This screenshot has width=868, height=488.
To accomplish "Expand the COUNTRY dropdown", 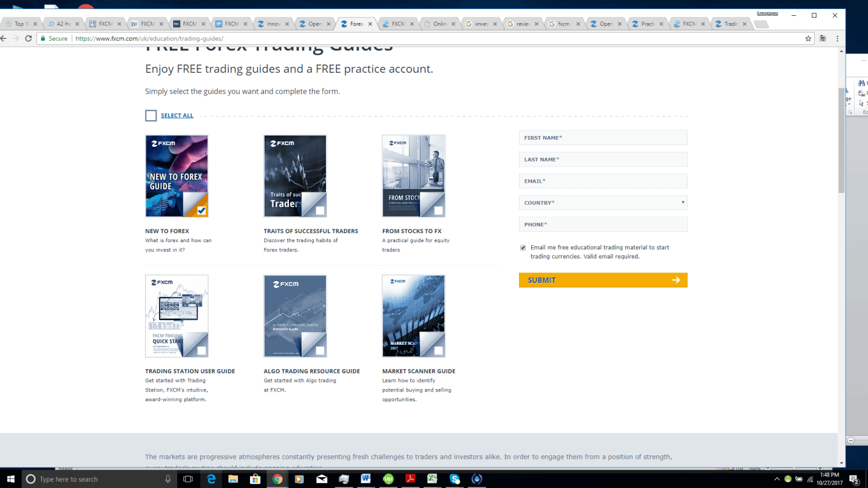I will (x=603, y=203).
